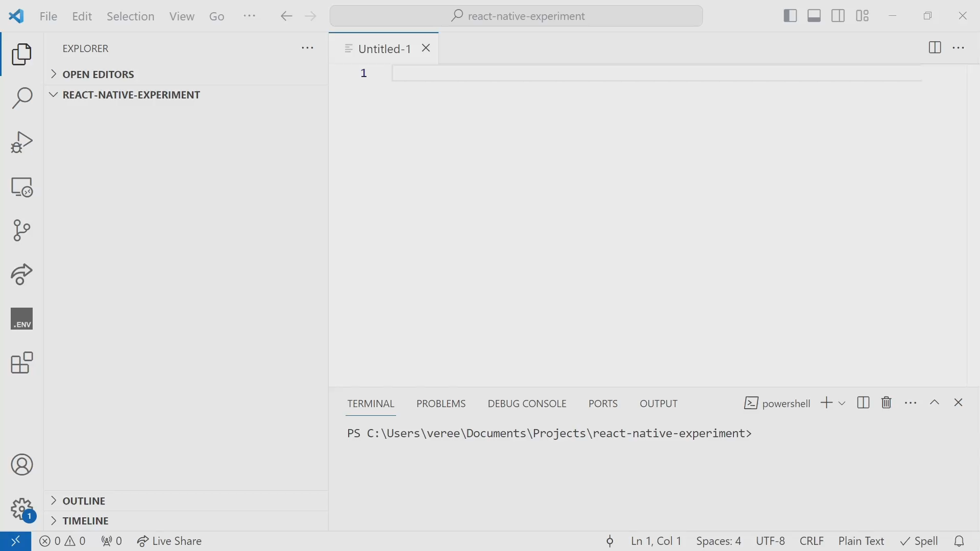
Task: Click the add new terminal button
Action: click(826, 403)
